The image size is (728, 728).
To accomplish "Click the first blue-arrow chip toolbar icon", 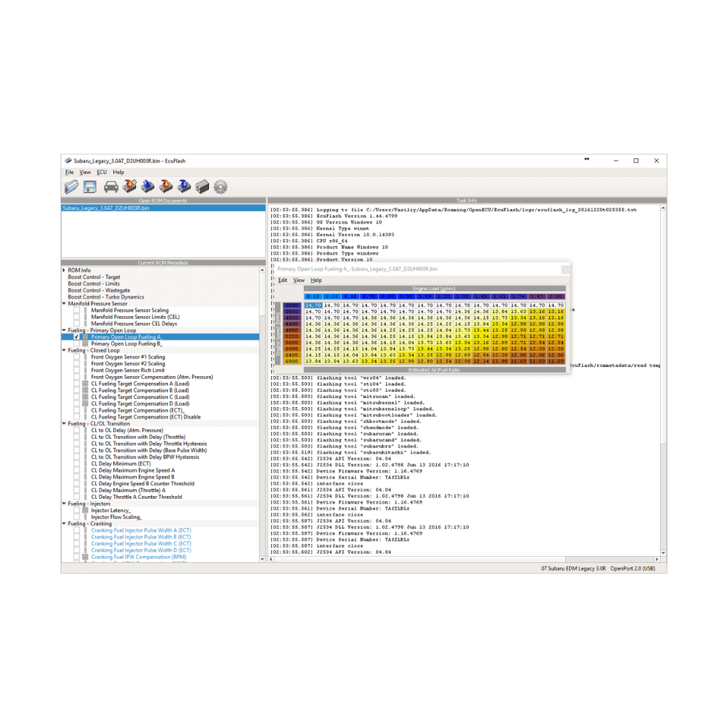I will (x=148, y=187).
